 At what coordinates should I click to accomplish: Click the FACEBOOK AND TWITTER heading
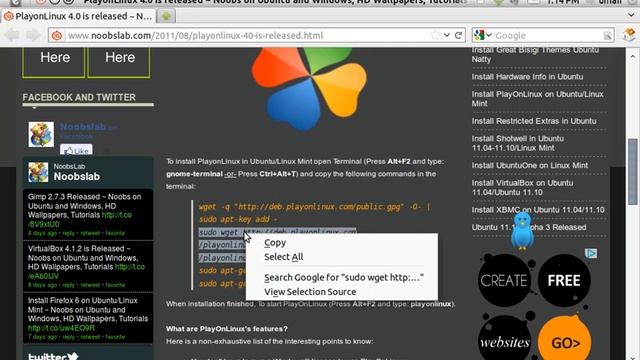79,98
